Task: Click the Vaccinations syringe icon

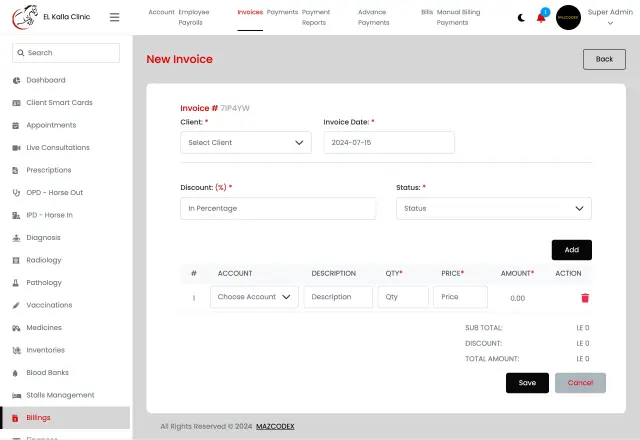Action: (16, 305)
